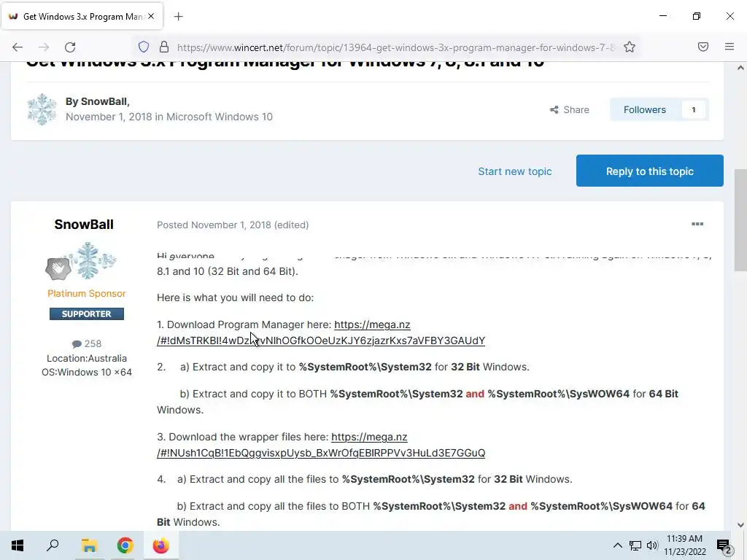Image resolution: width=747 pixels, height=560 pixels.
Task: Click the SUPPORTER badge
Action: (87, 314)
